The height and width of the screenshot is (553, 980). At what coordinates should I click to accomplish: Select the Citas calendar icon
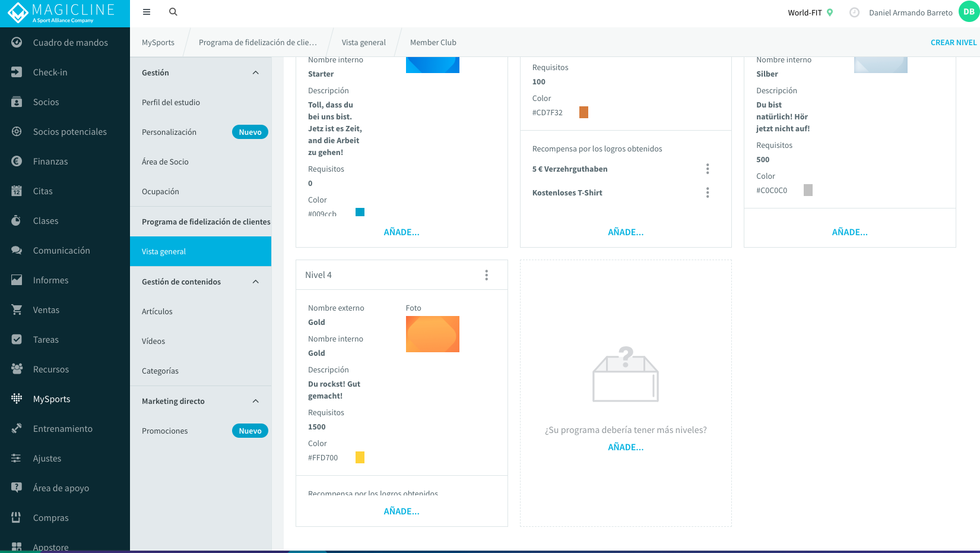(x=17, y=191)
